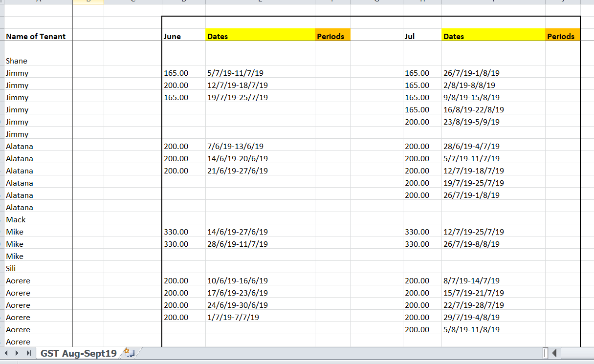Click the horizontal scrollbar thumb
The image size is (594, 364).
tap(577, 353)
